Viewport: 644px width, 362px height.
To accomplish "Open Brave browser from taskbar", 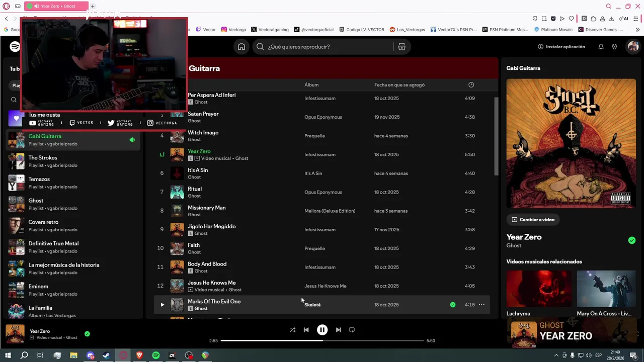I will point(139,355).
